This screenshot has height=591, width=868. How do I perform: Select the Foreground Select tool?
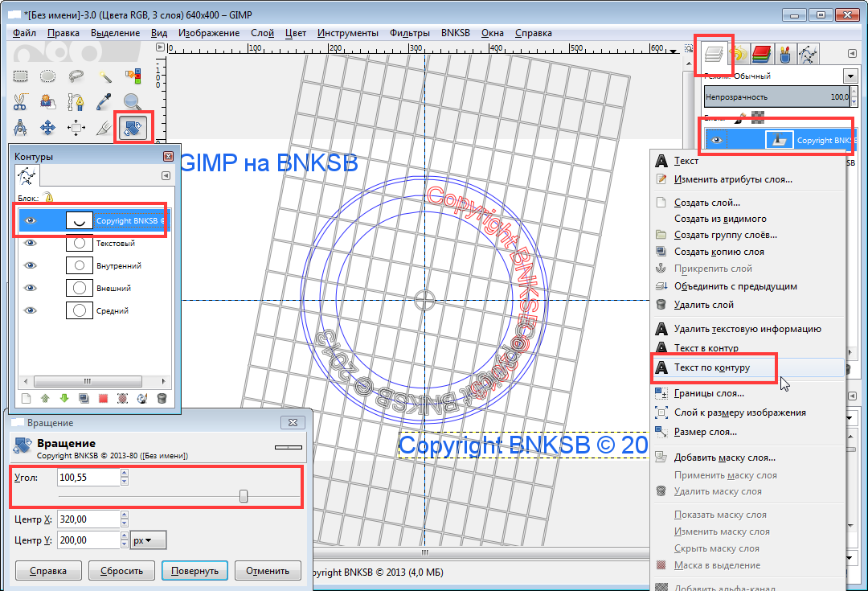click(48, 102)
